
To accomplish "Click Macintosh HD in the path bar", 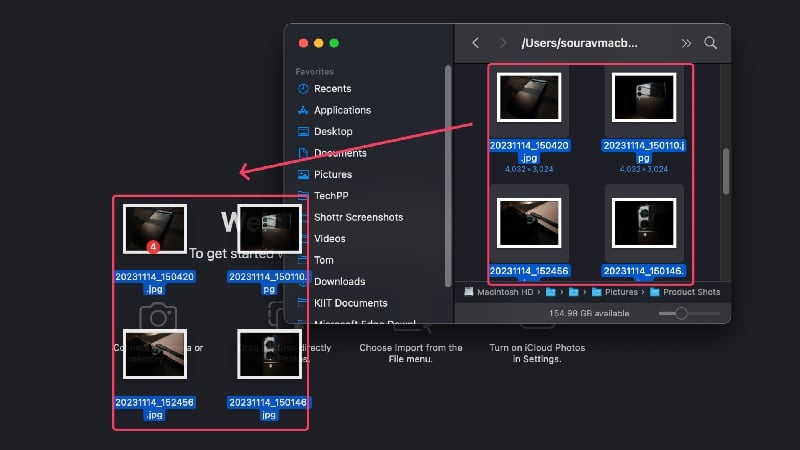I will [x=505, y=292].
